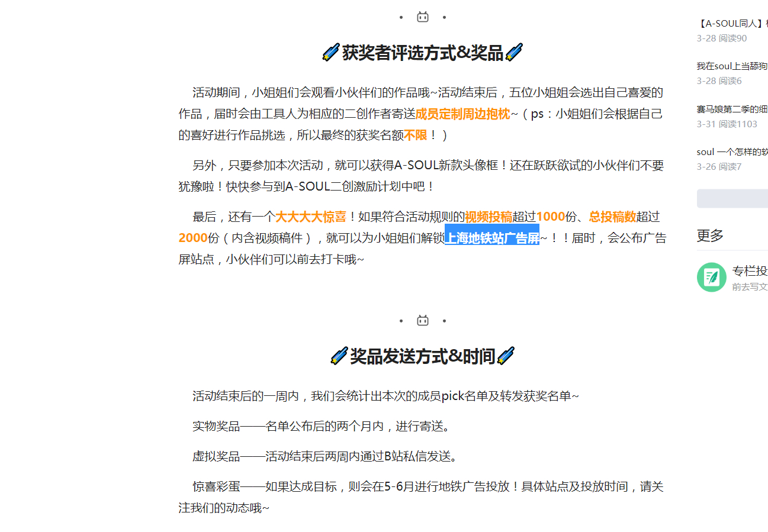768x532 pixels.
Task: Click the orange number 1000
Action: 551,217
